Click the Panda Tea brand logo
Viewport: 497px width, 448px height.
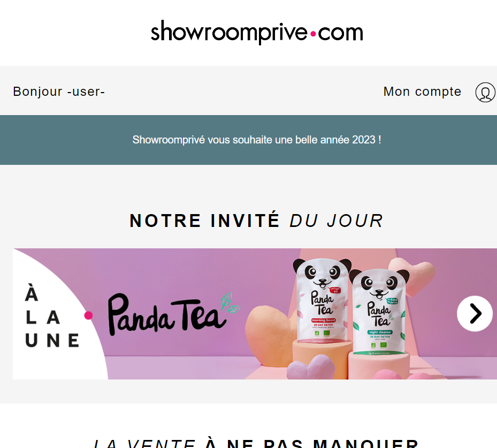tap(174, 314)
